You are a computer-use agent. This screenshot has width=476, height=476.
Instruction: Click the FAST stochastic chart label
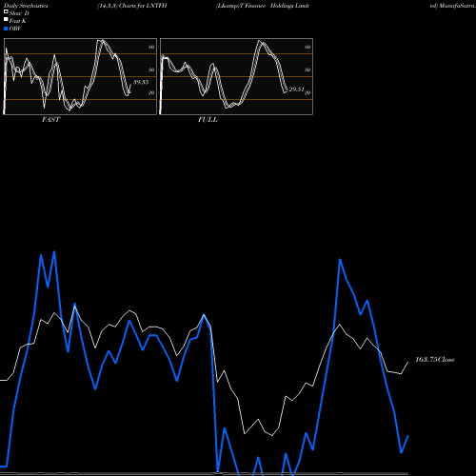50,120
